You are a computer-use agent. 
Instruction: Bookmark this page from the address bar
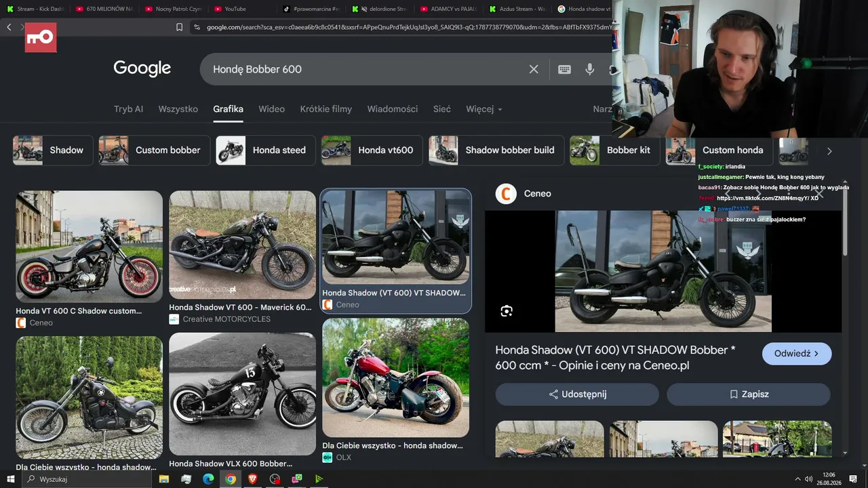(x=179, y=27)
